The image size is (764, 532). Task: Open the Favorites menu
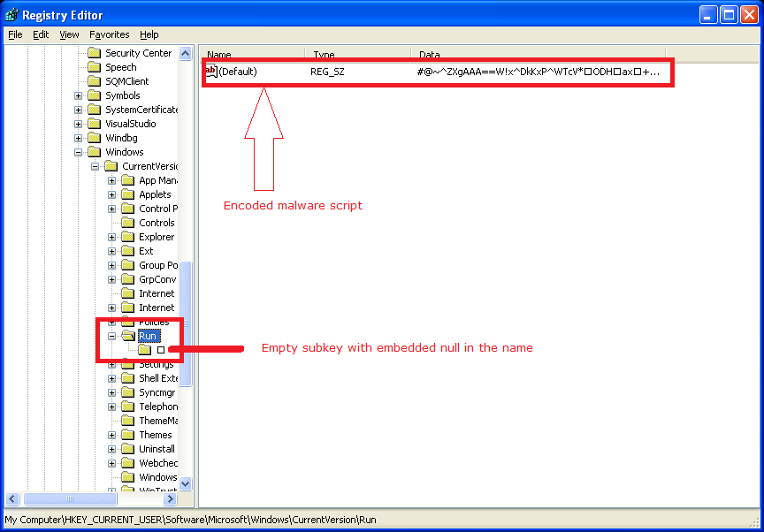pyautogui.click(x=109, y=34)
